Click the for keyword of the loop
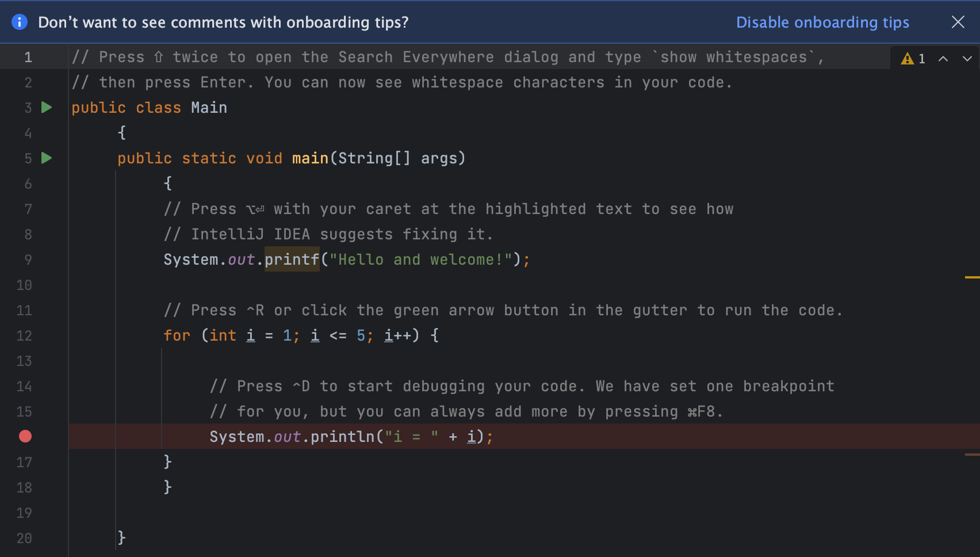Screen dimensions: 980x557 tap(177, 335)
